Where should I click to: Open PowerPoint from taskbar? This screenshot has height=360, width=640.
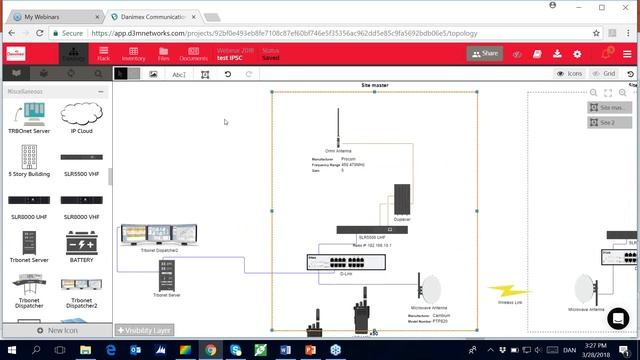[311, 350]
